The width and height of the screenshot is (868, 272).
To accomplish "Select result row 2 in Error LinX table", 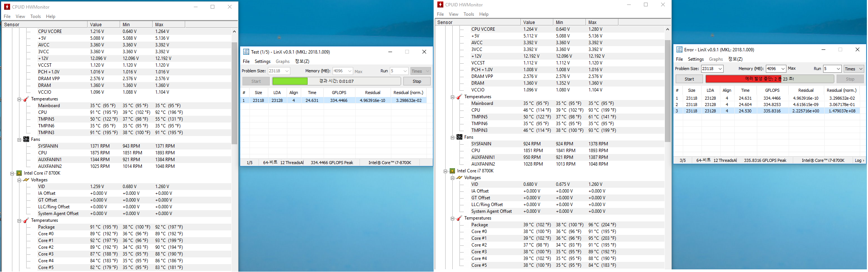I will (767, 105).
